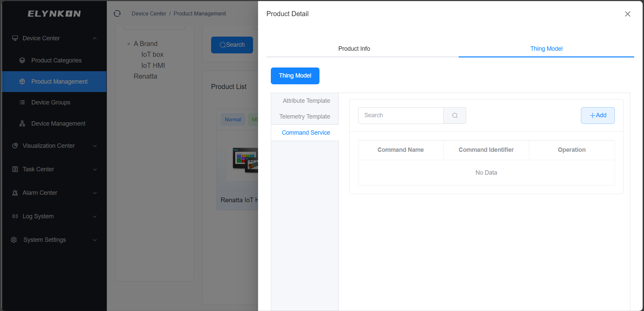Collapse the A Brand tree node arrow
The height and width of the screenshot is (311, 644).
pos(129,44)
